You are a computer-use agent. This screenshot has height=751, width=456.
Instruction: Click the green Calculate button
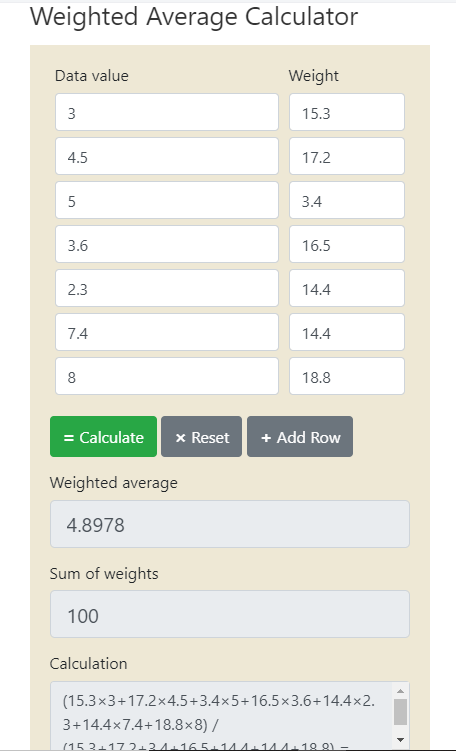[103, 436]
